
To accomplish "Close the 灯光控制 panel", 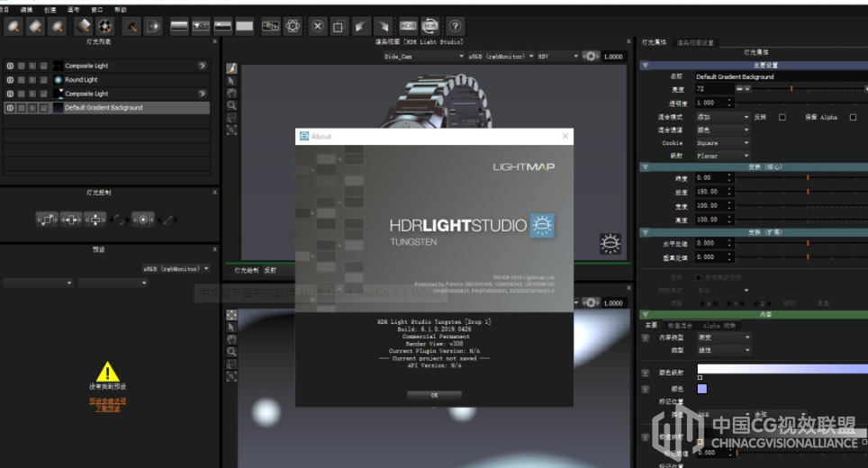I will pyautogui.click(x=215, y=193).
